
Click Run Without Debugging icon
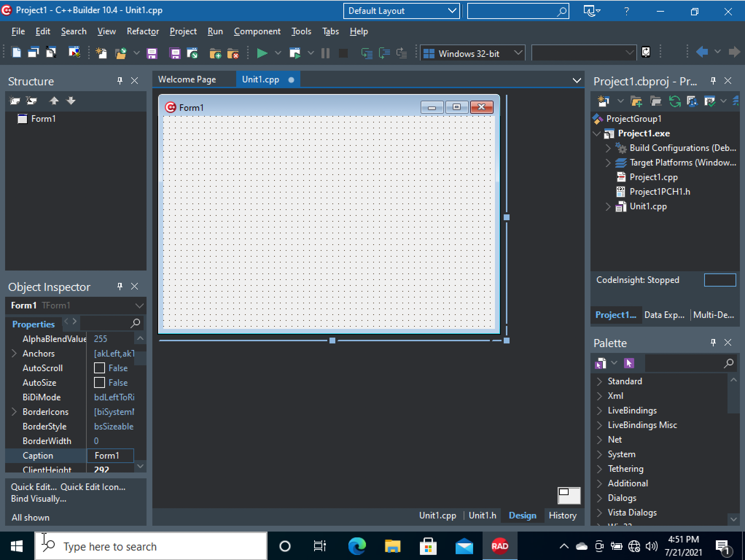point(295,53)
